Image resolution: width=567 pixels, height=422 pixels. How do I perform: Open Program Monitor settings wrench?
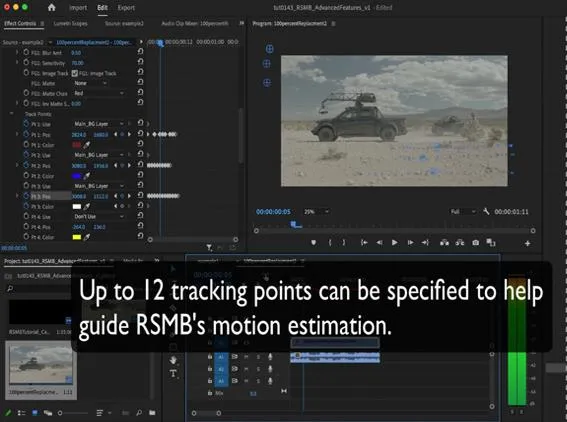click(x=486, y=211)
